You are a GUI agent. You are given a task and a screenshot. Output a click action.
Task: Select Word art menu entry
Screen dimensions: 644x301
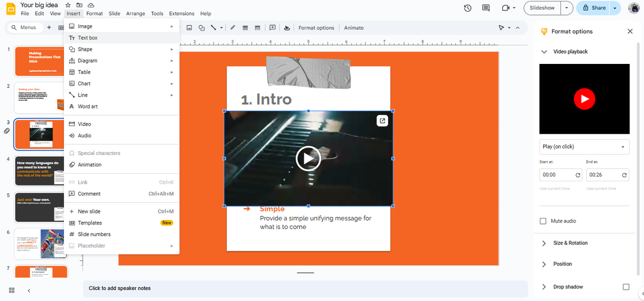coord(88,107)
